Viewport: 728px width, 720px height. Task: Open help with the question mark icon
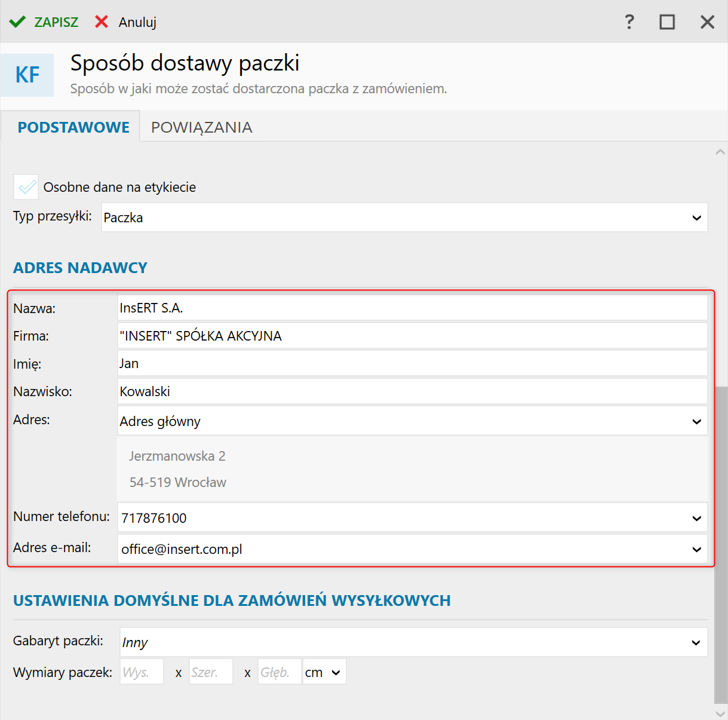[629, 22]
